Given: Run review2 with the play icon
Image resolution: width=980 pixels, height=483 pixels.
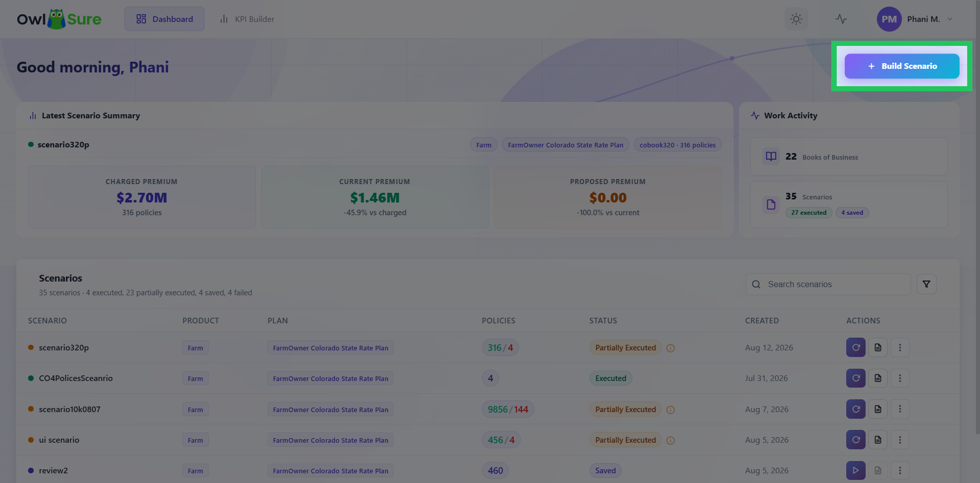Looking at the screenshot, I should click(x=856, y=470).
